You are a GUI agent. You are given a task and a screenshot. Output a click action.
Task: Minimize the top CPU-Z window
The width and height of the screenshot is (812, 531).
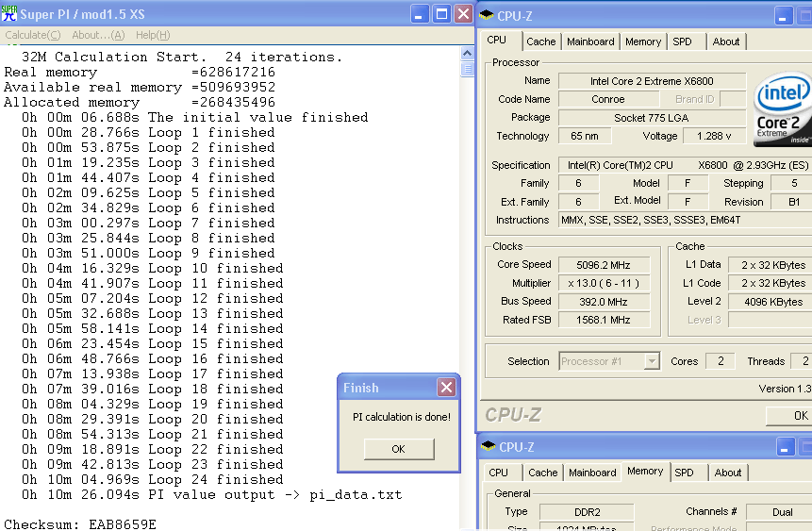[784, 15]
